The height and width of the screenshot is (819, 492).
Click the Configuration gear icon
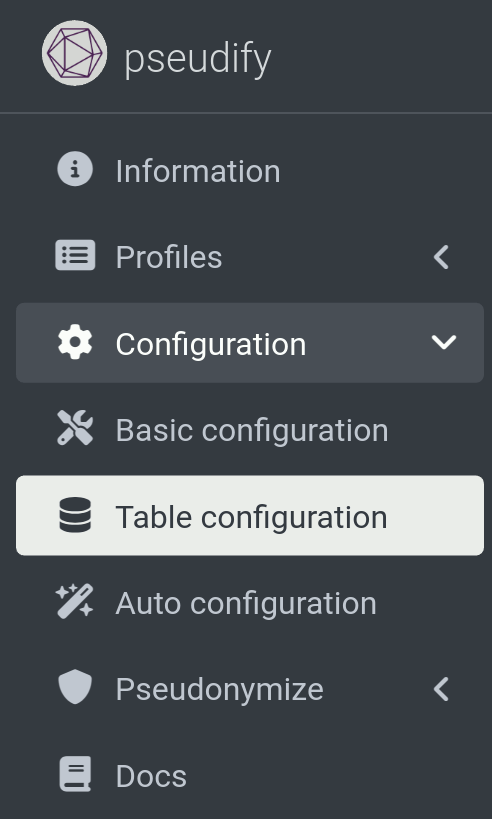click(x=75, y=342)
